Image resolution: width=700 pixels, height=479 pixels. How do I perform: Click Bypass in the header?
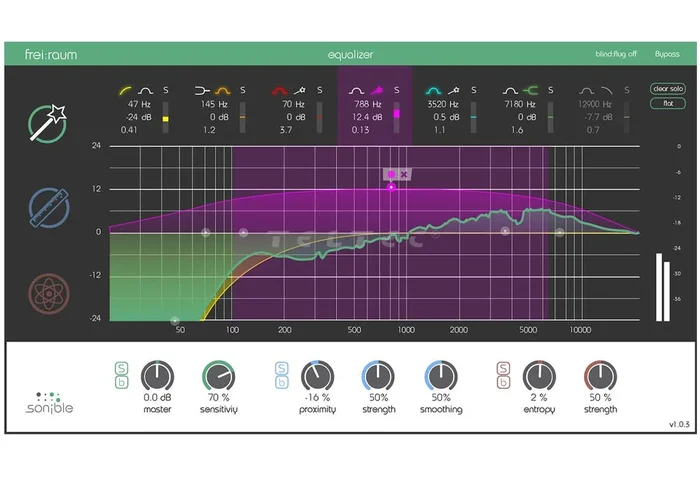667,54
